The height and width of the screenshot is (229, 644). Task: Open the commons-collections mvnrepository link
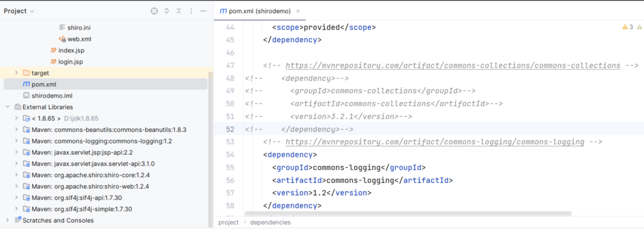click(x=453, y=65)
